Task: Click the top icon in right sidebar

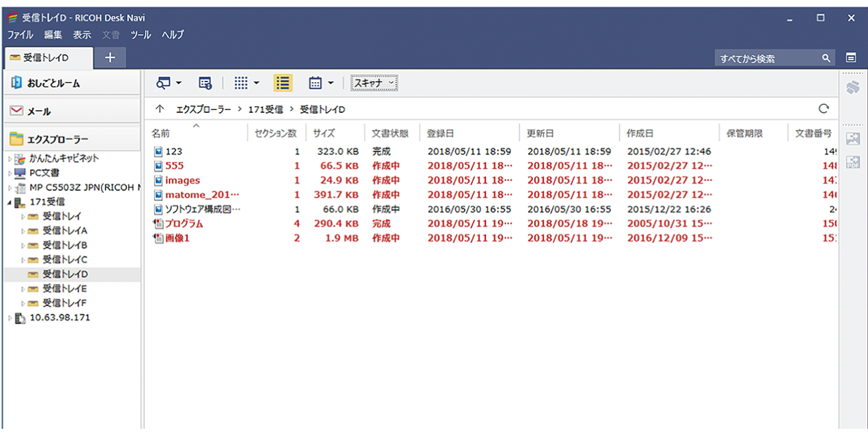Action: point(852,87)
